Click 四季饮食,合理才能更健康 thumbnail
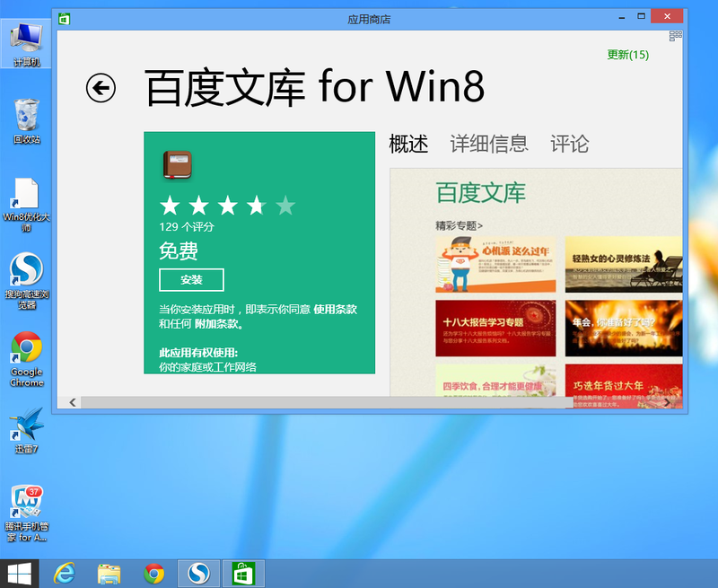This screenshot has width=718, height=588. coord(495,380)
